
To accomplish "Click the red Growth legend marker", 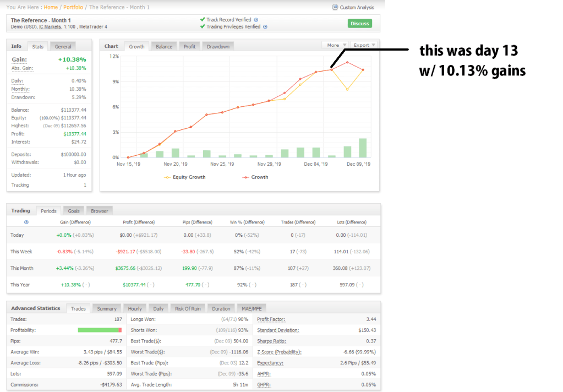I will click(245, 177).
